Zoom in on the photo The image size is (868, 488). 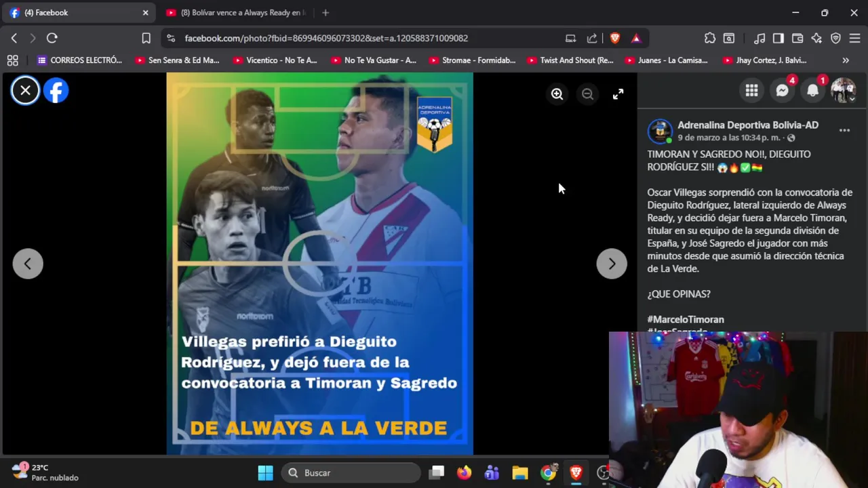point(557,94)
